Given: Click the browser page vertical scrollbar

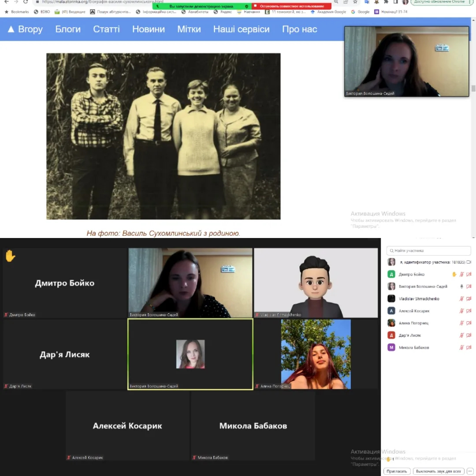Looking at the screenshot, I should coord(473,88).
